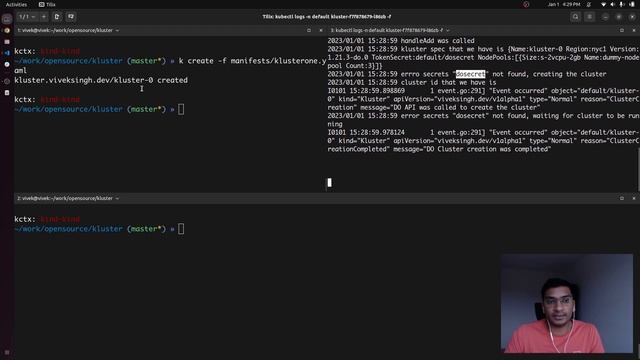
Task: Click the prompt in terminal 1
Action: coord(181,109)
